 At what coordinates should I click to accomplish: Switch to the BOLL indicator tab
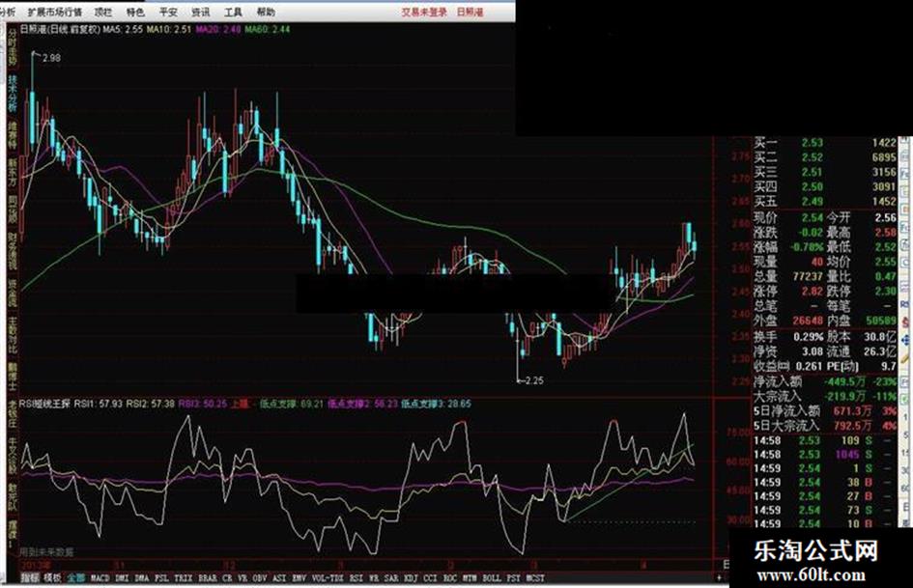pyautogui.click(x=492, y=578)
